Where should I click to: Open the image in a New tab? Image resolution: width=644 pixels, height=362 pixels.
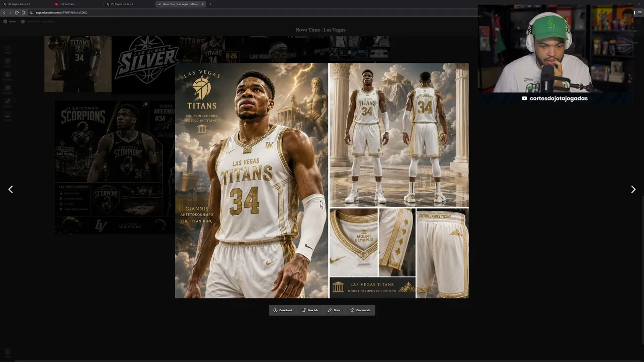pos(310,310)
